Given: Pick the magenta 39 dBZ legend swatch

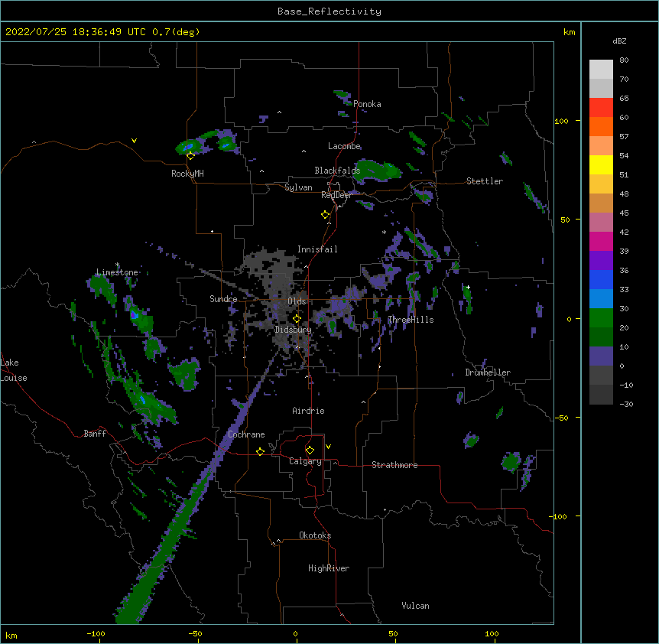Looking at the screenshot, I should [x=601, y=241].
